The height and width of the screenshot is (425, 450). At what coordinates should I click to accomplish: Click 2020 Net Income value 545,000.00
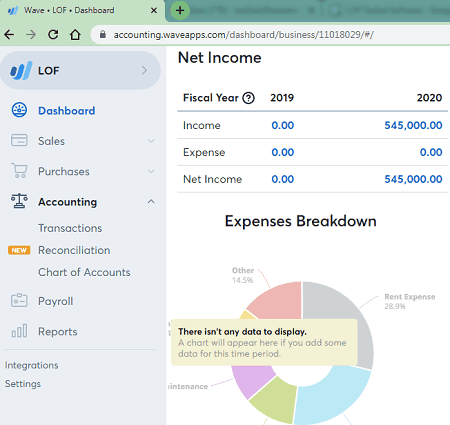[x=413, y=179]
